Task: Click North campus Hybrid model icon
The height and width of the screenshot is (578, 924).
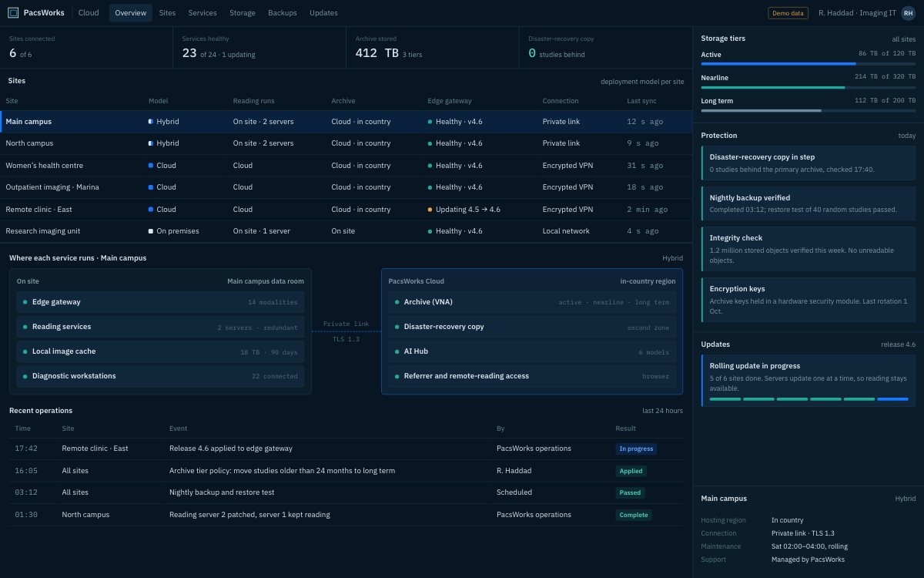Action: (151, 143)
